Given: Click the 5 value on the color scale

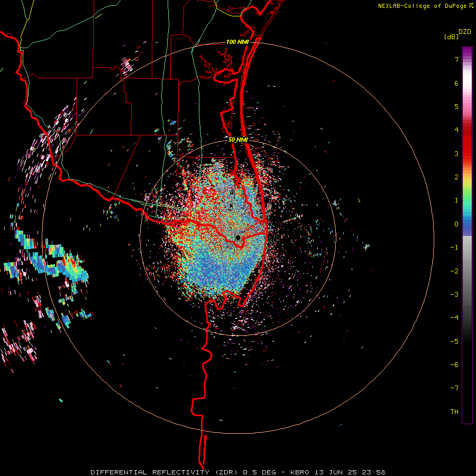Looking at the screenshot, I should coord(456,106).
